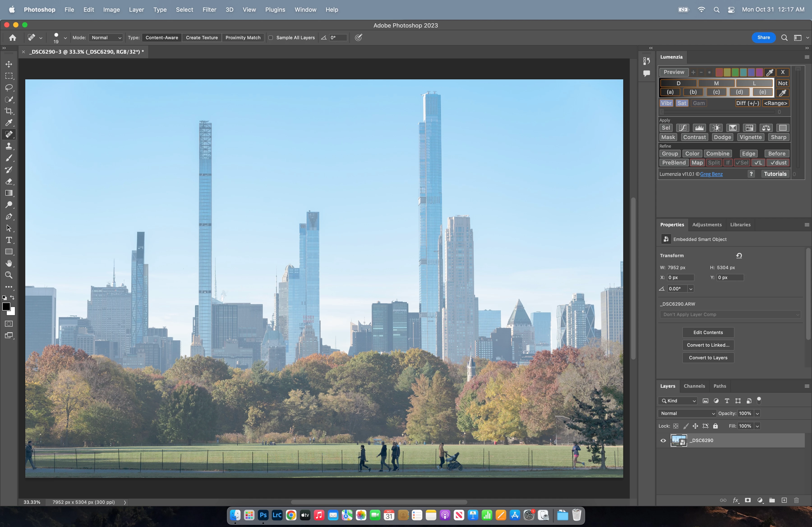Toggle the Lumenzia Not button
Viewport: 812px width, 527px height.
pos(782,83)
